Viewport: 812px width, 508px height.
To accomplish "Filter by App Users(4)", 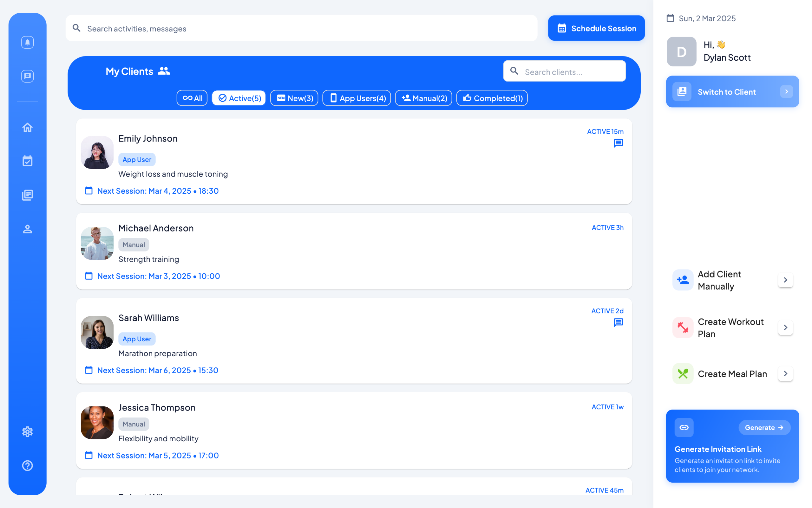I will [357, 98].
